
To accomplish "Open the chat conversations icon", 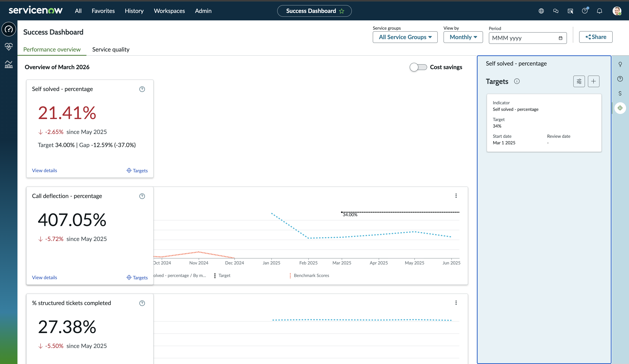I will click(x=556, y=11).
